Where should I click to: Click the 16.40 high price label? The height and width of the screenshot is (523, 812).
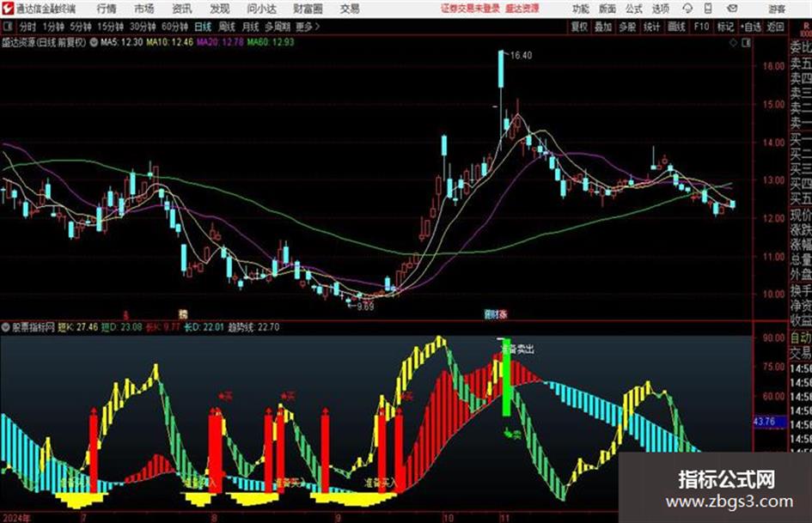coord(521,56)
